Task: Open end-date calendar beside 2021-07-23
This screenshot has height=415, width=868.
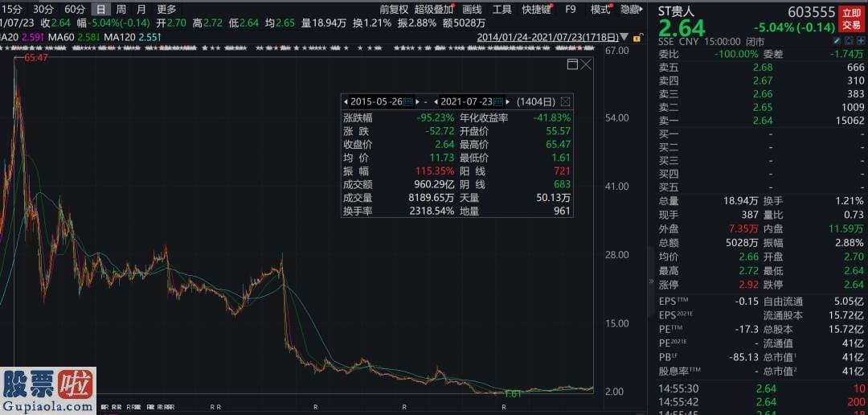Action: [x=498, y=102]
